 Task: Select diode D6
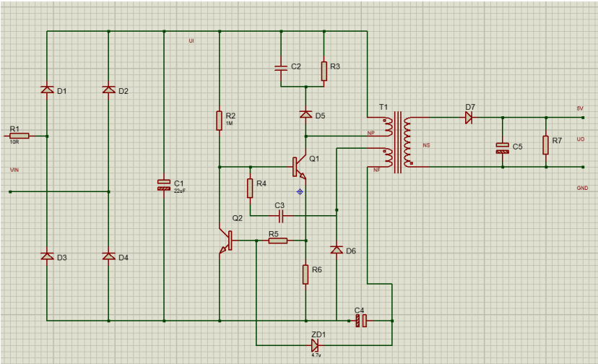336,249
